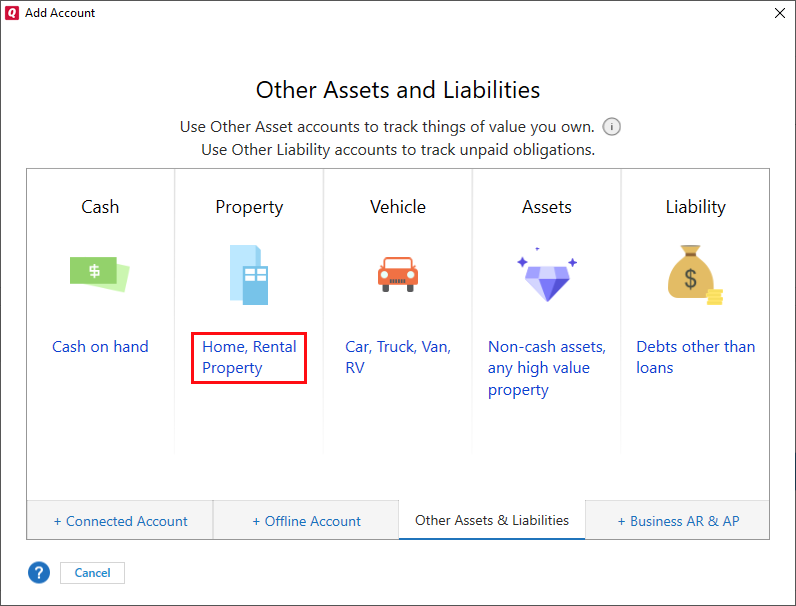Open 'Debts other than loans' link
Screen dimensions: 796x606
(695, 357)
